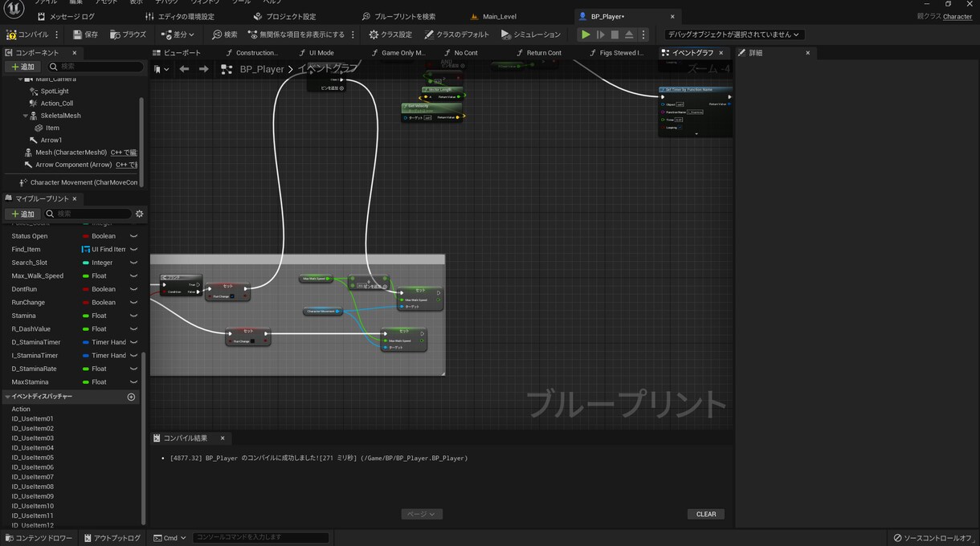Open プロジェクト設定 tab
The image size is (980, 546).
pos(284,16)
